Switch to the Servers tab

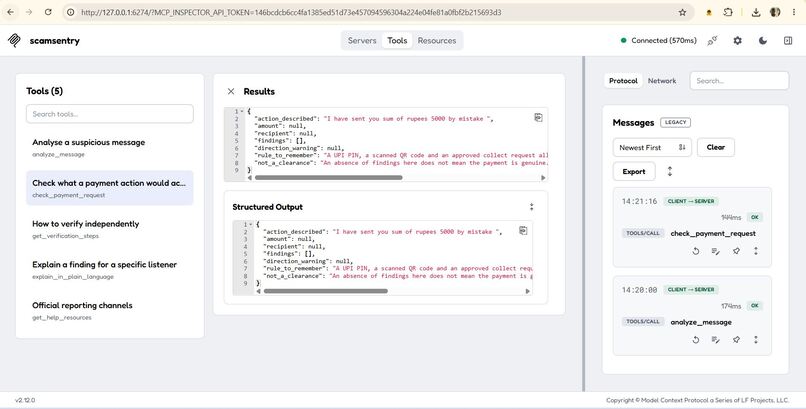coord(362,41)
